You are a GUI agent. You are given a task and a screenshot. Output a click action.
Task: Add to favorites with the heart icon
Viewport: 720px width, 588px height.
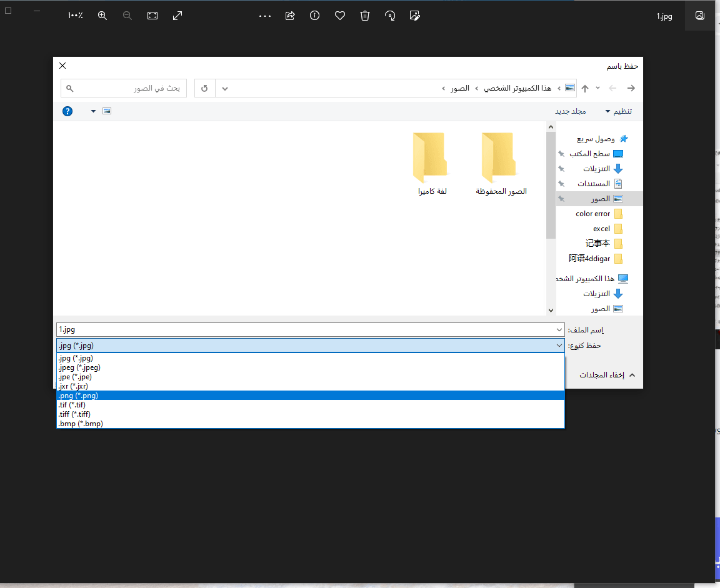pos(340,16)
